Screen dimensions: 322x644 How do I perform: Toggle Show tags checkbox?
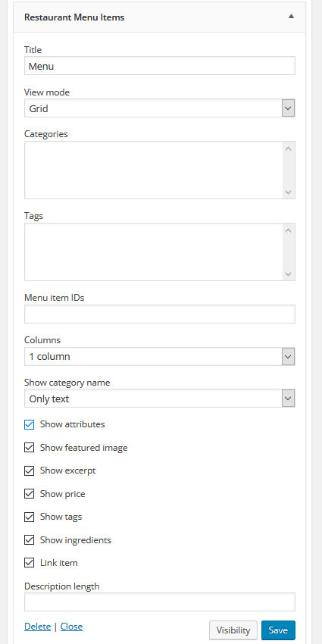pyautogui.click(x=29, y=517)
